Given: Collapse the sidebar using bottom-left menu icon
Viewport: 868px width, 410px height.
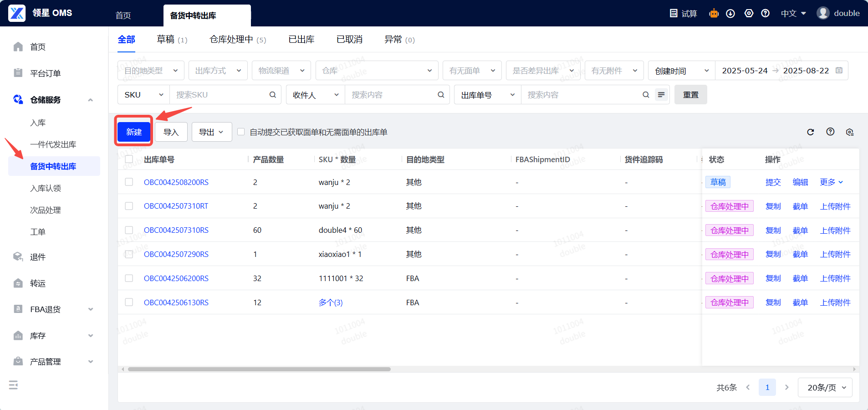Looking at the screenshot, I should tap(14, 385).
